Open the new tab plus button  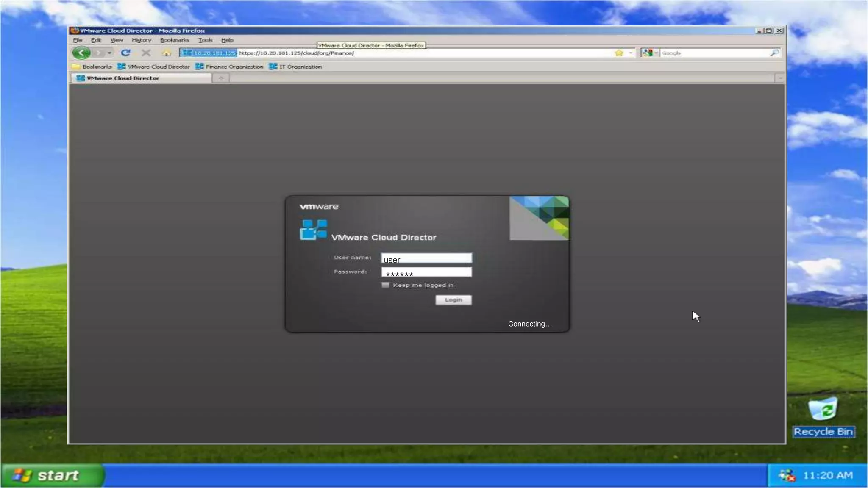(221, 78)
